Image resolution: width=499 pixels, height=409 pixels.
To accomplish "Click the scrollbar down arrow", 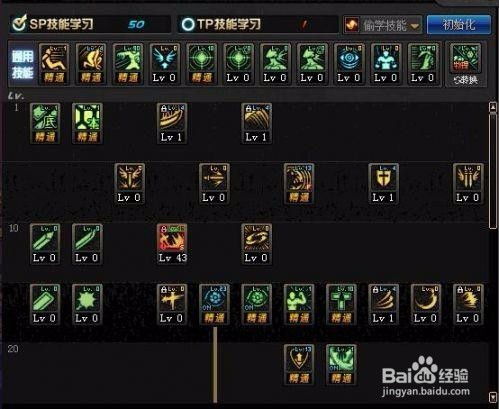I will pyautogui.click(x=493, y=397).
